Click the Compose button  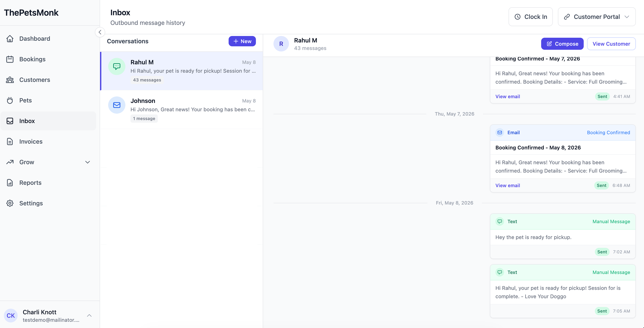562,44
